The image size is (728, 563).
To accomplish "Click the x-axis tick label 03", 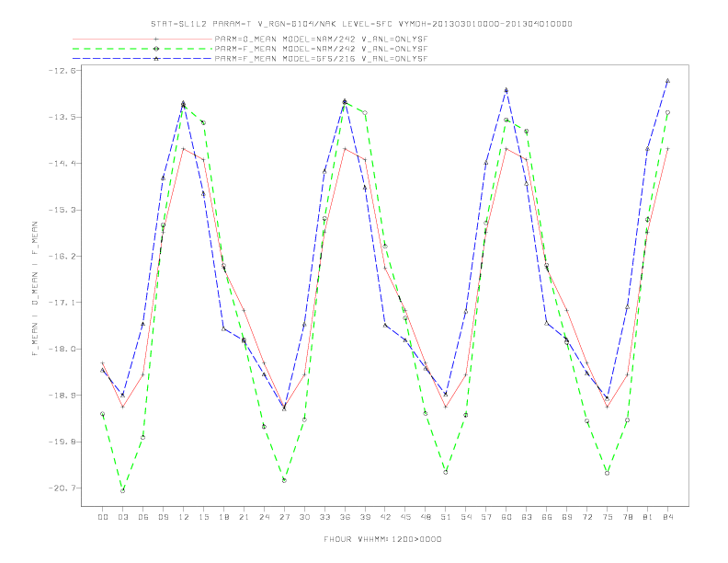I will pos(122,517).
